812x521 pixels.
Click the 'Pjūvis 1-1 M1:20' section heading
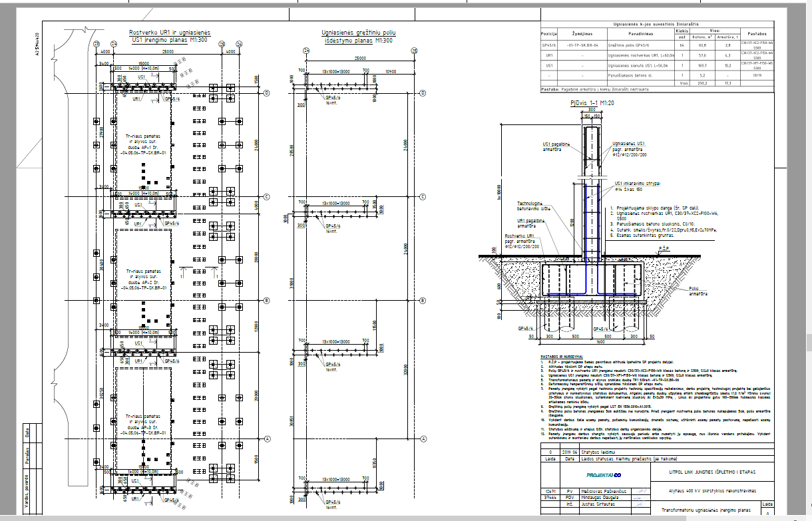click(x=592, y=104)
